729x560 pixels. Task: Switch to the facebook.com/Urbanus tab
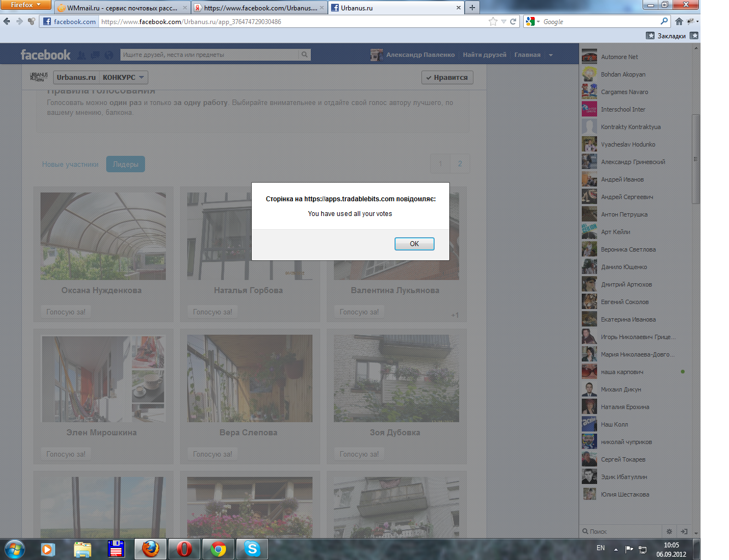point(259,8)
